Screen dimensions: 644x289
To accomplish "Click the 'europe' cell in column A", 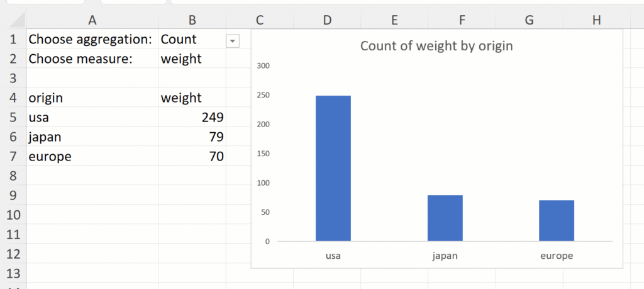I will (x=91, y=156).
